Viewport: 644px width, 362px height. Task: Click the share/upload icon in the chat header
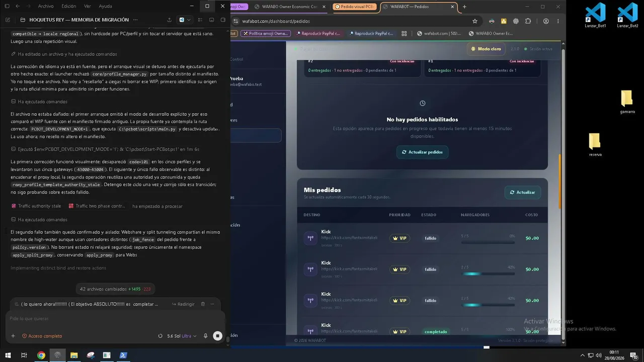[x=168, y=20]
